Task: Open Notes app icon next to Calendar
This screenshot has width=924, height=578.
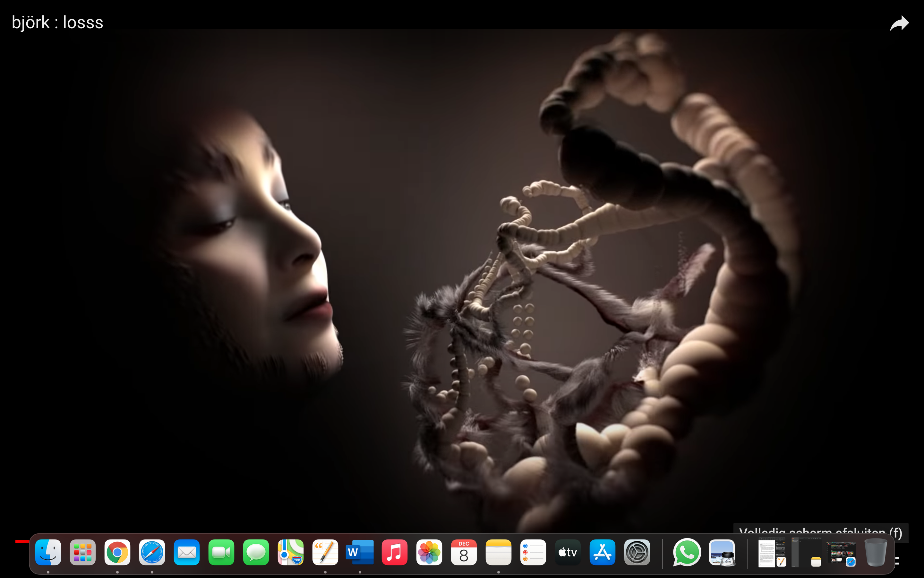Action: pos(498,552)
